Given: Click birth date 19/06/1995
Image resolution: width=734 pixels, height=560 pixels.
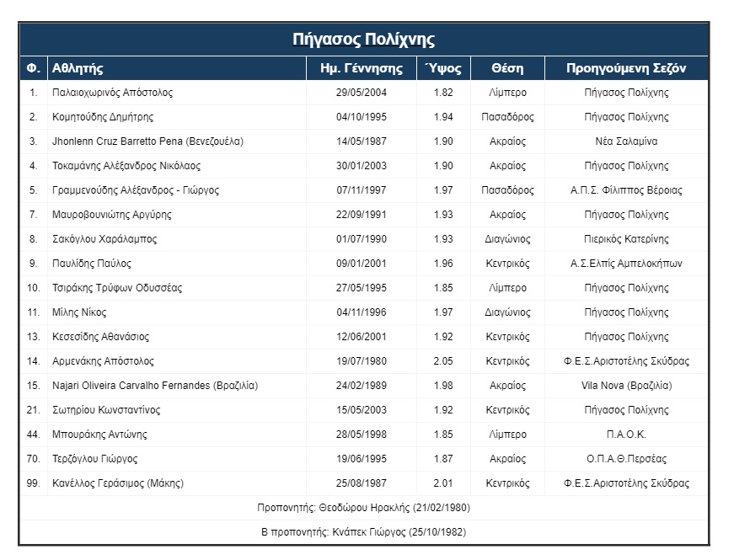Looking at the screenshot, I should 361,458.
